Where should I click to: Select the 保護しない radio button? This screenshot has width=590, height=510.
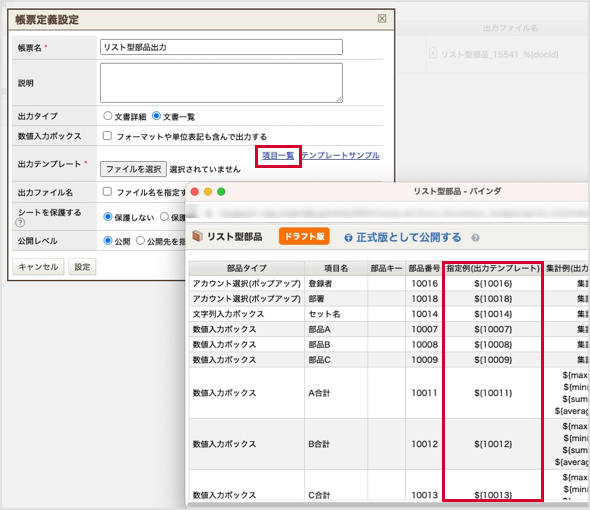[x=108, y=217]
